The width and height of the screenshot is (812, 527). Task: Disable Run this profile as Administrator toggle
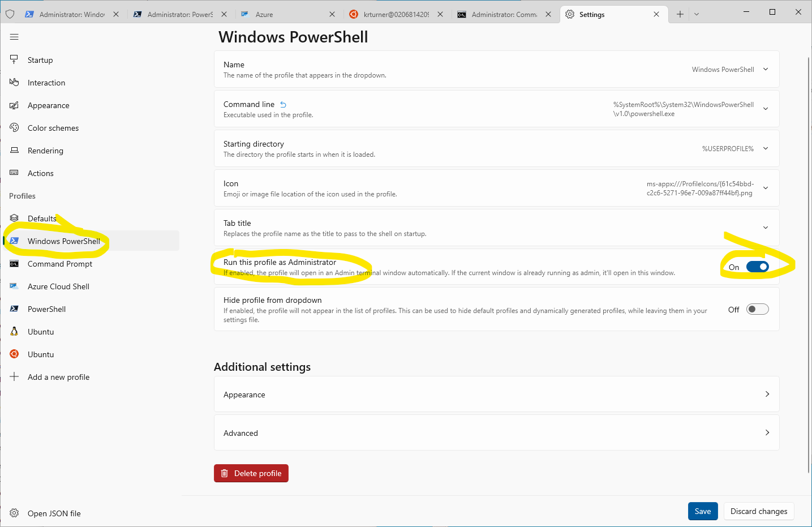[757, 267]
